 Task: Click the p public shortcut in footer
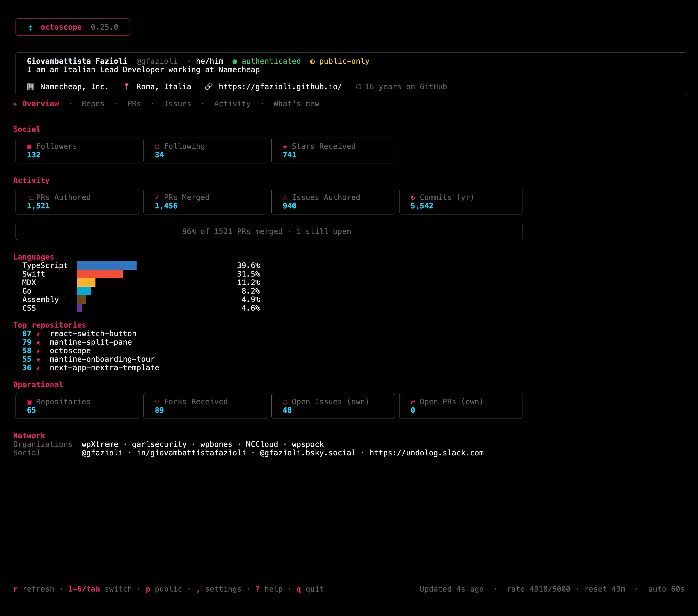tap(164, 589)
